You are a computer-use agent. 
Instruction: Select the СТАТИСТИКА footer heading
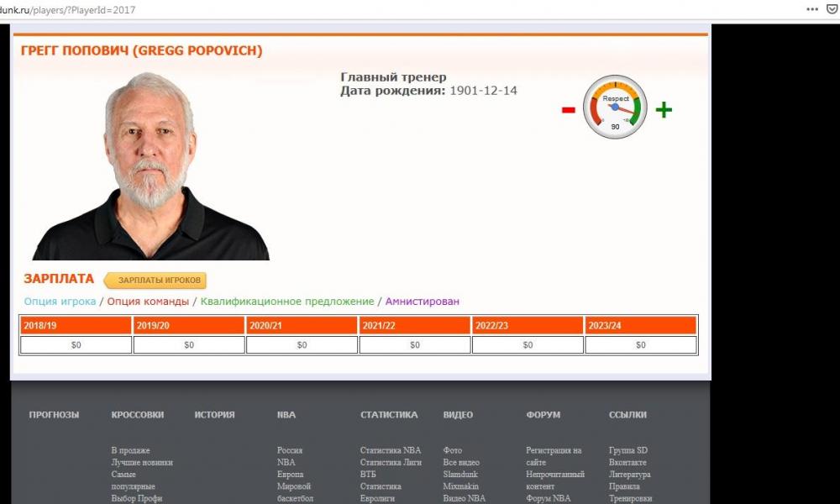coord(389,415)
